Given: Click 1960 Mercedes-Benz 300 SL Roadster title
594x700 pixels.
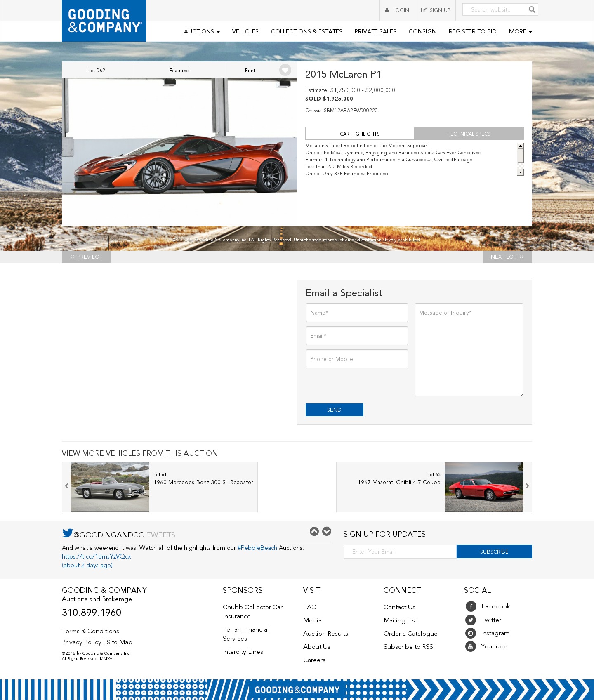Looking at the screenshot, I should (x=203, y=482).
